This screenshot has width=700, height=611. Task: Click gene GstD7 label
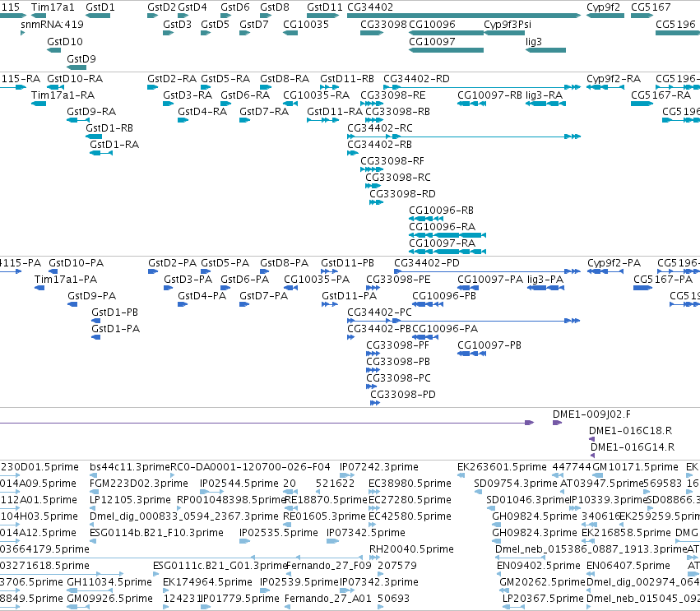[x=254, y=24]
